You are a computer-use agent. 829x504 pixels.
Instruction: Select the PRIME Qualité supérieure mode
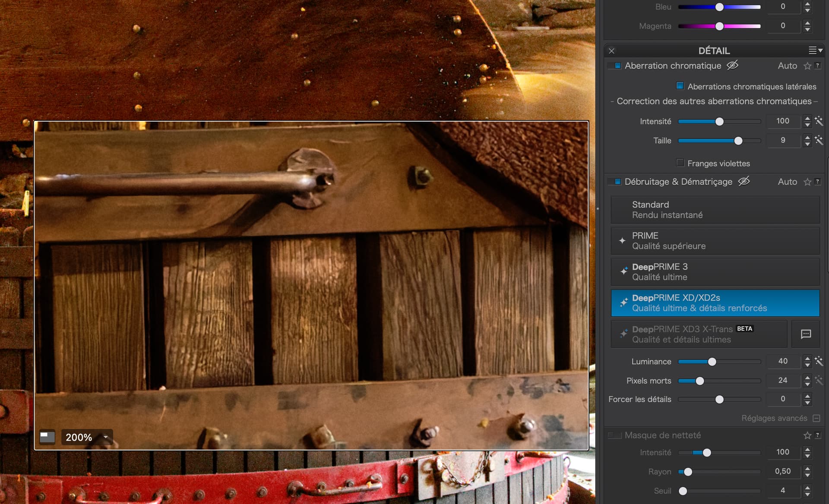click(715, 241)
